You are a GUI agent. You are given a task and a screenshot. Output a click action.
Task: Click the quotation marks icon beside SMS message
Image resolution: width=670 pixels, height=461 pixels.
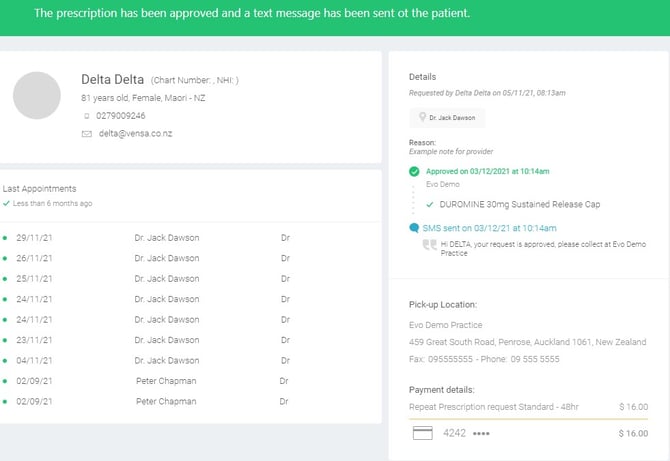pyautogui.click(x=429, y=245)
